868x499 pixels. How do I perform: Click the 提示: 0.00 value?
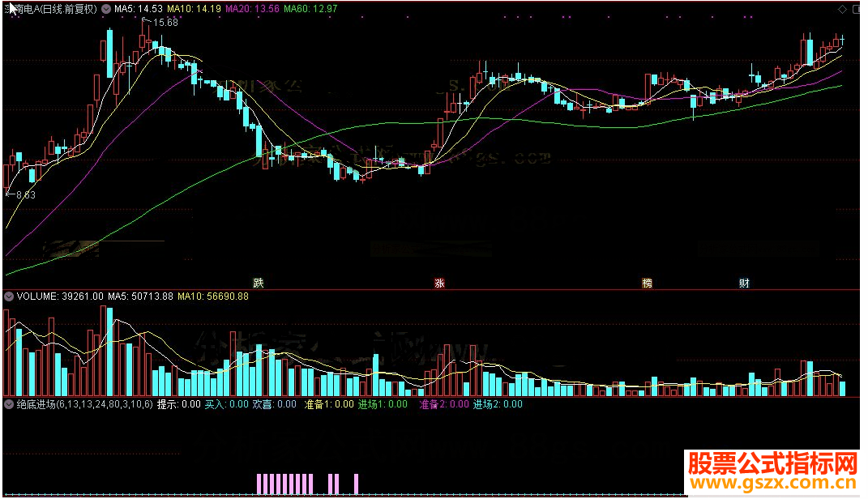(179, 404)
